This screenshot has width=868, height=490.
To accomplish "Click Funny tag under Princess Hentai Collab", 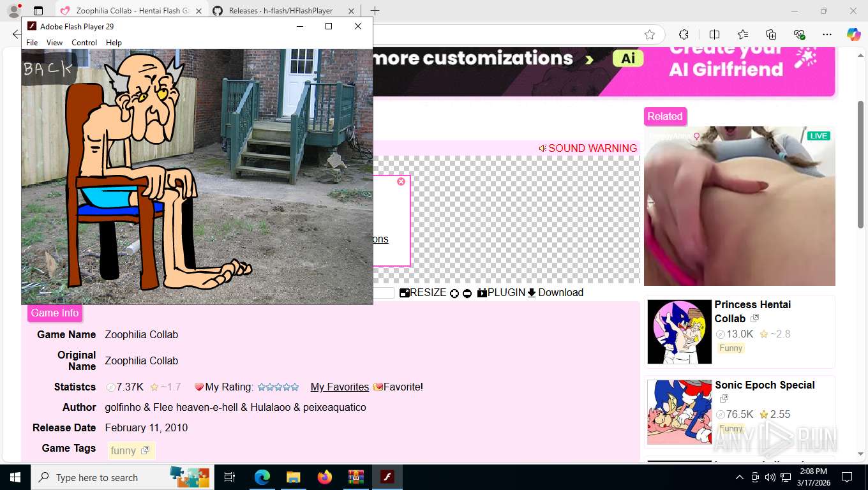I will (731, 348).
